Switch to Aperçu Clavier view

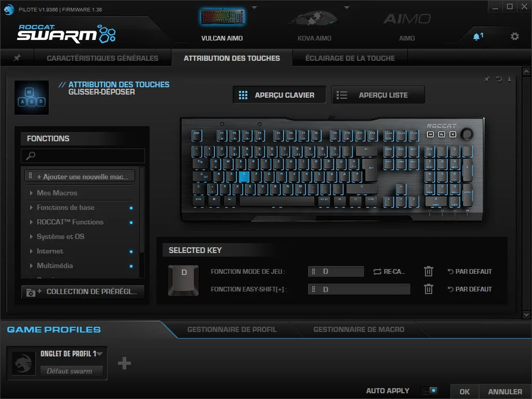(279, 95)
